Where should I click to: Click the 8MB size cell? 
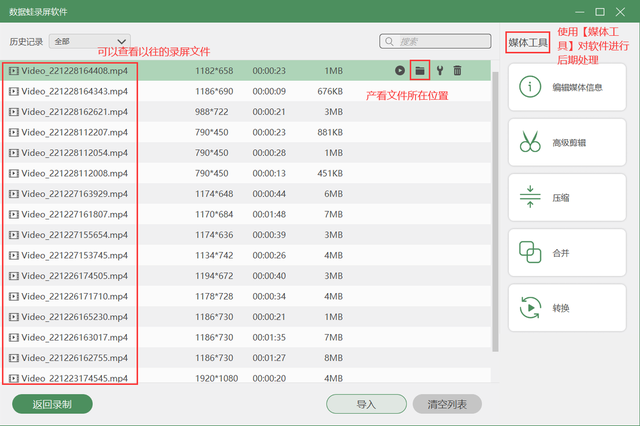(333, 358)
